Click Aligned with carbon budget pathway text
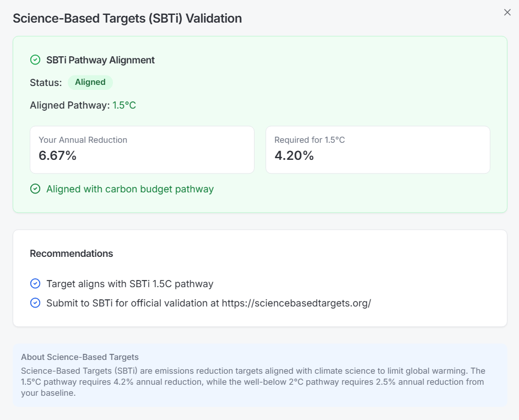Image resolution: width=519 pixels, height=420 pixels. tap(130, 189)
